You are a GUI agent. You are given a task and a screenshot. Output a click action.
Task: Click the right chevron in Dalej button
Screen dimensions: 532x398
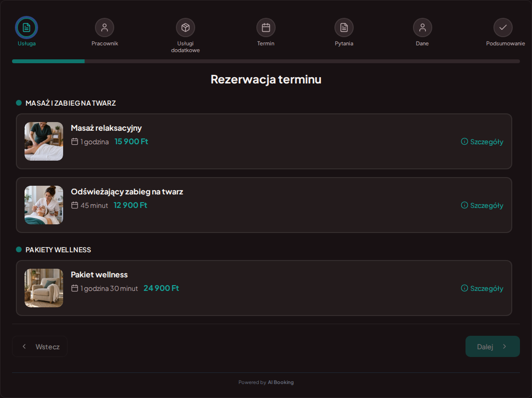coord(505,346)
